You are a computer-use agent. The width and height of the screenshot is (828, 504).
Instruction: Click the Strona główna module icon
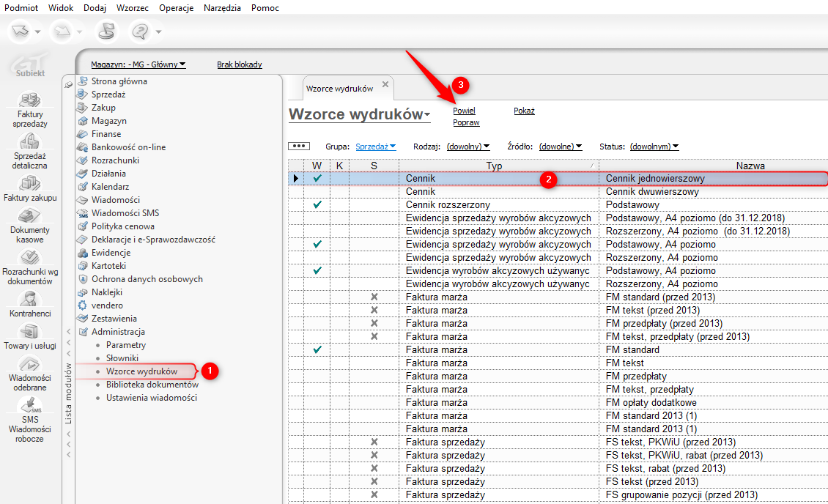click(82, 81)
